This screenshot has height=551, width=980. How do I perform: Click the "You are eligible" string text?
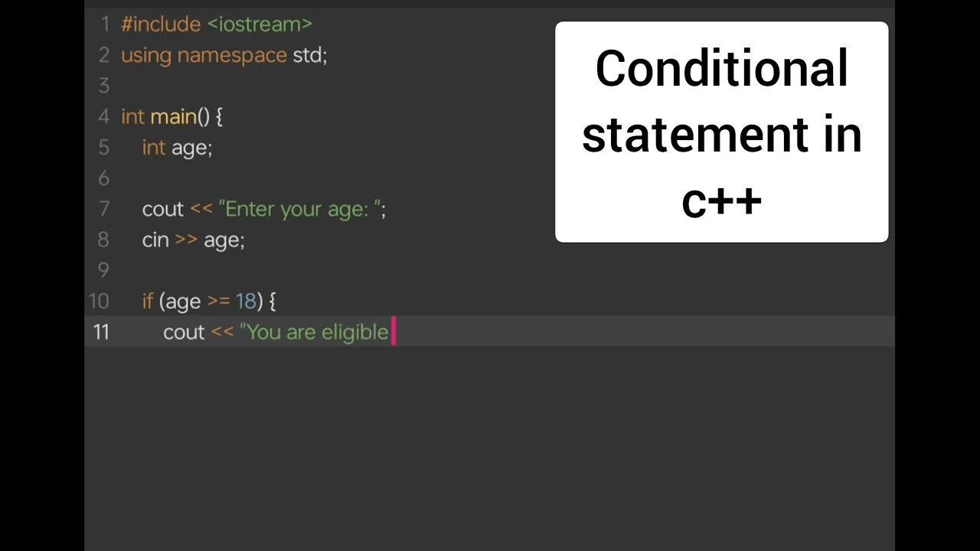point(314,331)
